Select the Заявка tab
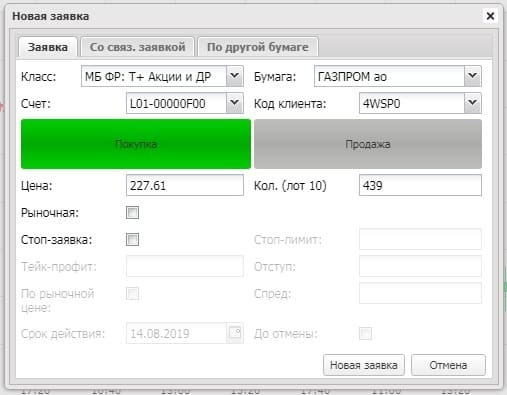 (48, 47)
